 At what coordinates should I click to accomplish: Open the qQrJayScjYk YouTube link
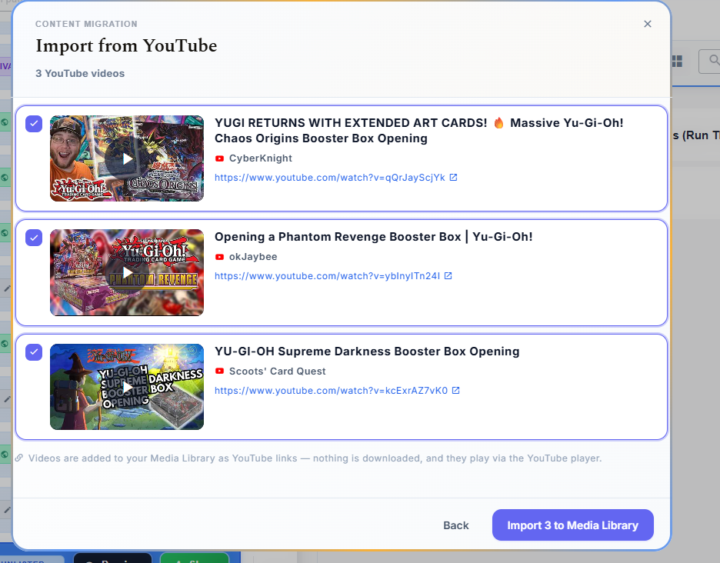tap(330, 178)
